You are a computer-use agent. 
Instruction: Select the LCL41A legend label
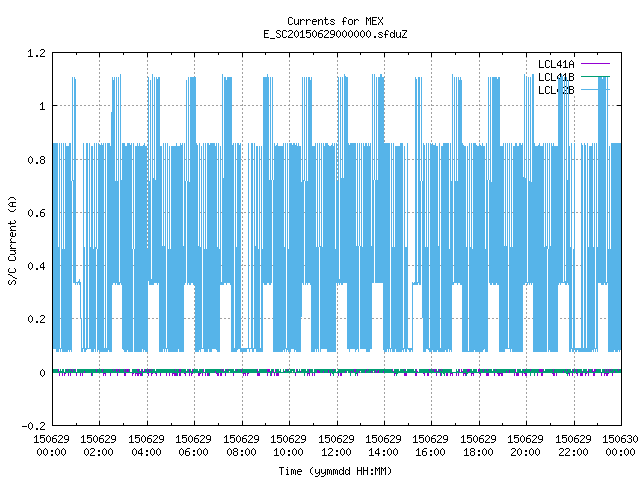point(556,64)
